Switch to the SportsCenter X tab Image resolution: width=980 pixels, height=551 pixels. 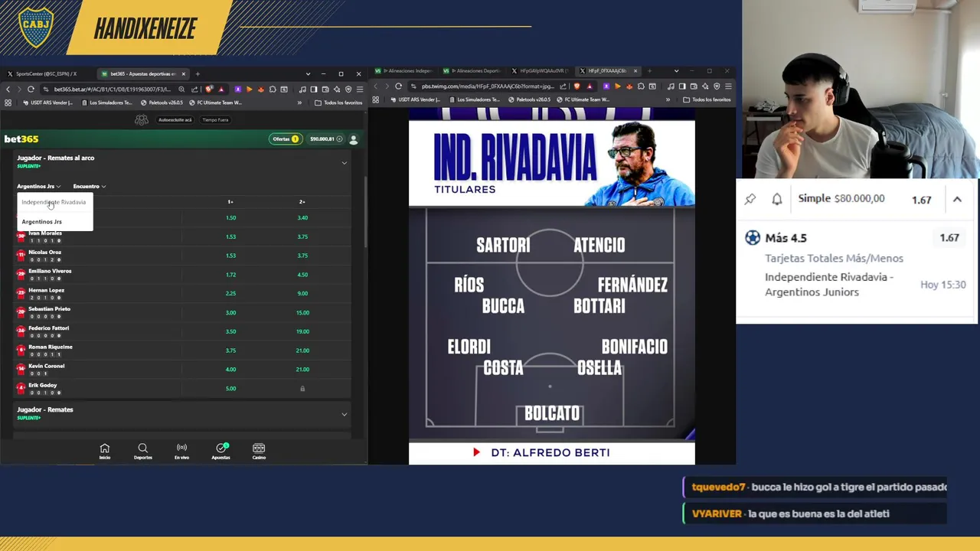pos(47,74)
